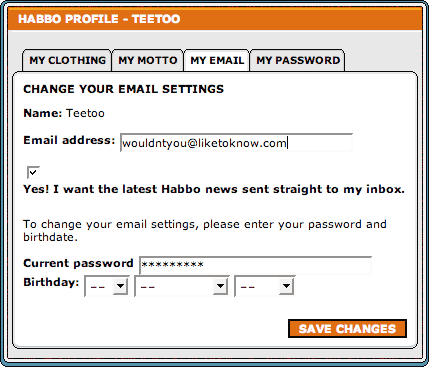Click inside the Email address field
The height and width of the screenshot is (367, 429).
click(x=236, y=143)
